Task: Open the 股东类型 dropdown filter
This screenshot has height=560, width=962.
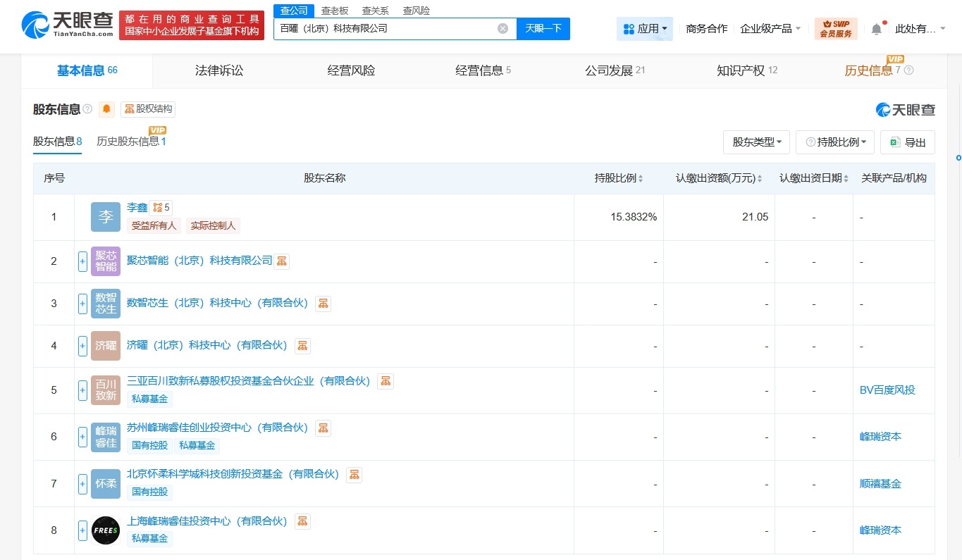Action: pyautogui.click(x=756, y=142)
